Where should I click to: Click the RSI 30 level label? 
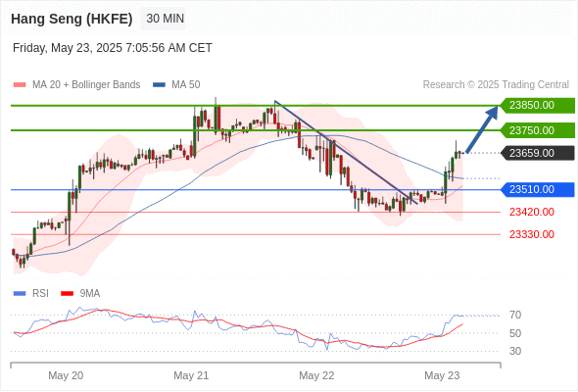click(x=515, y=351)
